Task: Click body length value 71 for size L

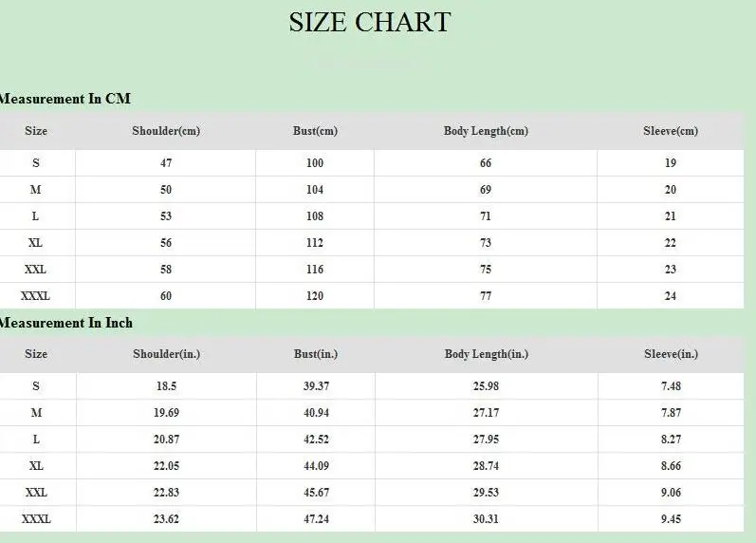Action: click(486, 216)
